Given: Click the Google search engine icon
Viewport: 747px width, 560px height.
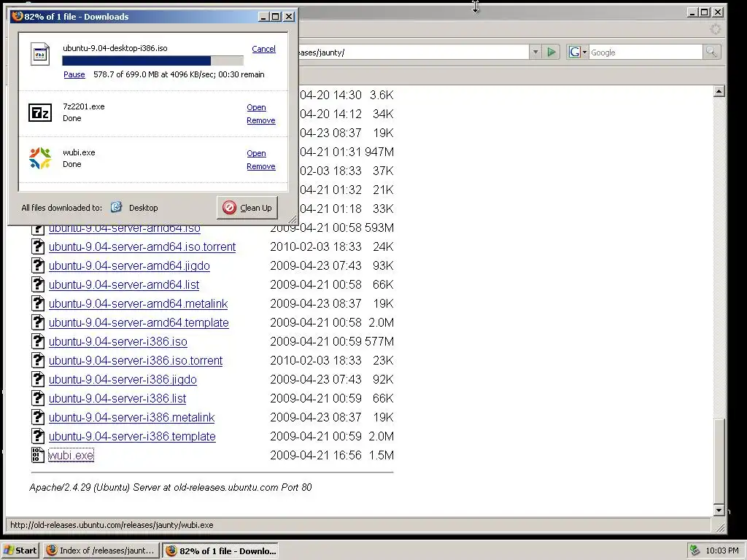Looking at the screenshot, I should [574, 52].
